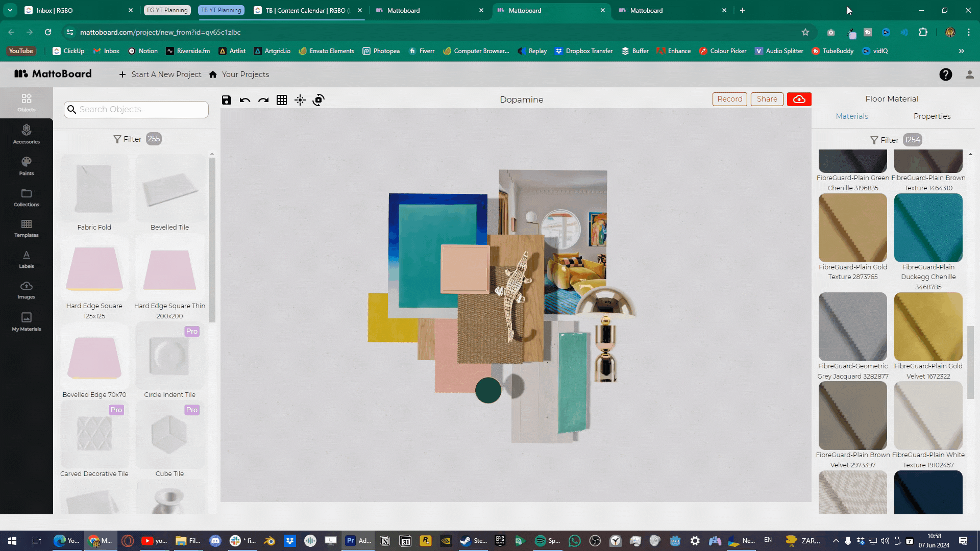Click the camera rotation icon
Screen dimensions: 980x551
point(318,100)
